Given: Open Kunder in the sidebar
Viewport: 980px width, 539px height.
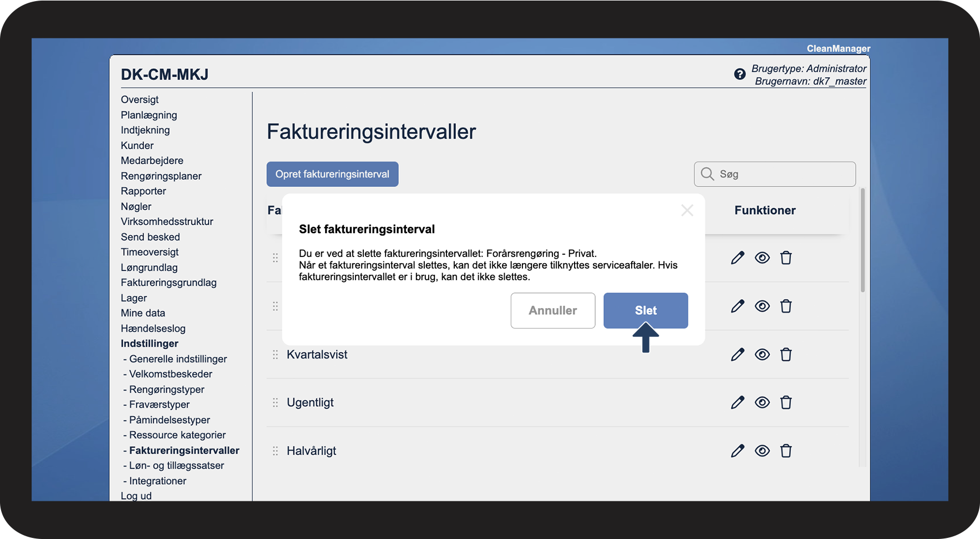Looking at the screenshot, I should point(137,145).
